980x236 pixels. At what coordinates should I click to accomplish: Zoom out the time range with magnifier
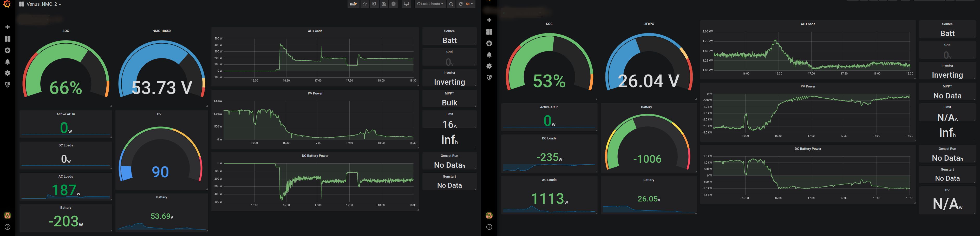click(x=451, y=4)
